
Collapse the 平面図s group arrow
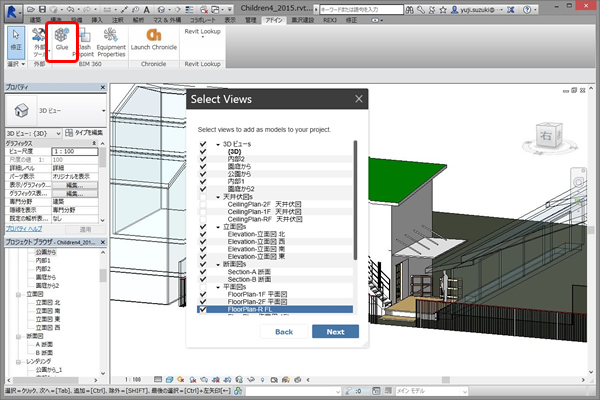pyautogui.click(x=218, y=287)
